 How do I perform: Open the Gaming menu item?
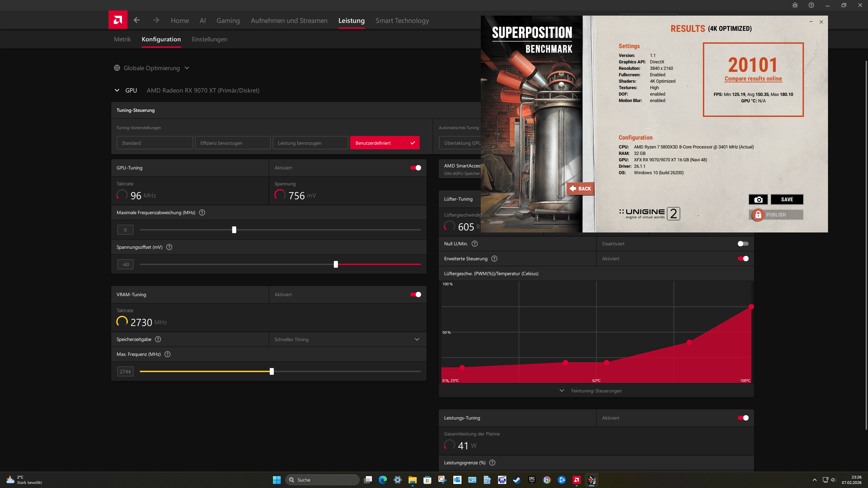[x=228, y=20]
